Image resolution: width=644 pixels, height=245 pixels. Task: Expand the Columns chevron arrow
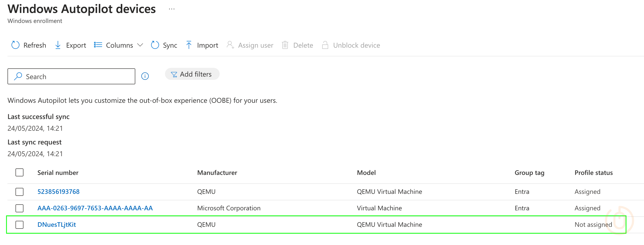tap(140, 45)
